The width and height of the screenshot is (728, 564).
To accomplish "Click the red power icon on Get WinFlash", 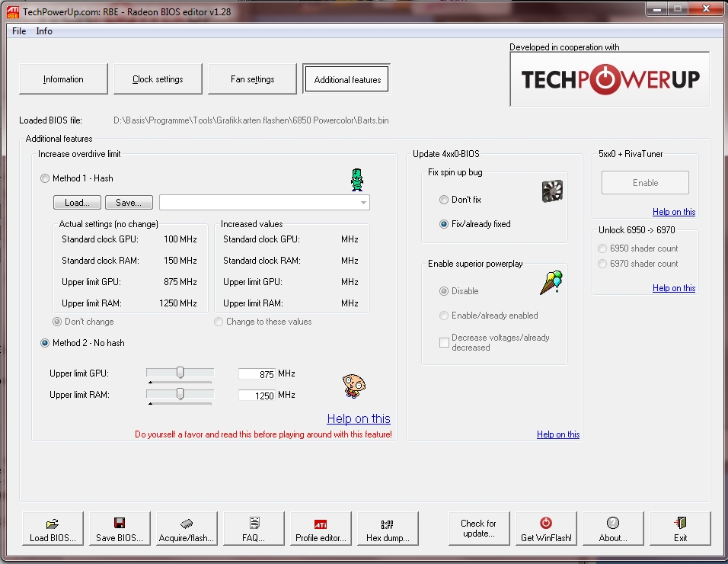I will point(546,523).
